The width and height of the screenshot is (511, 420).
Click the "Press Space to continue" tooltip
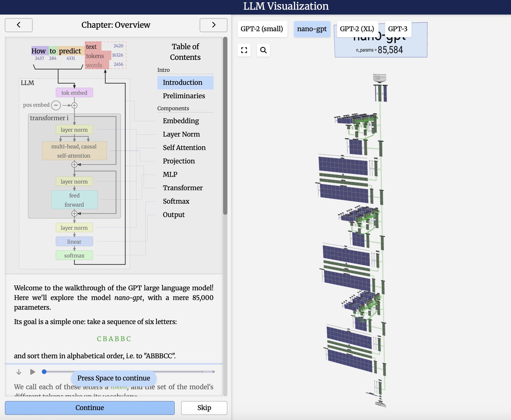click(114, 378)
